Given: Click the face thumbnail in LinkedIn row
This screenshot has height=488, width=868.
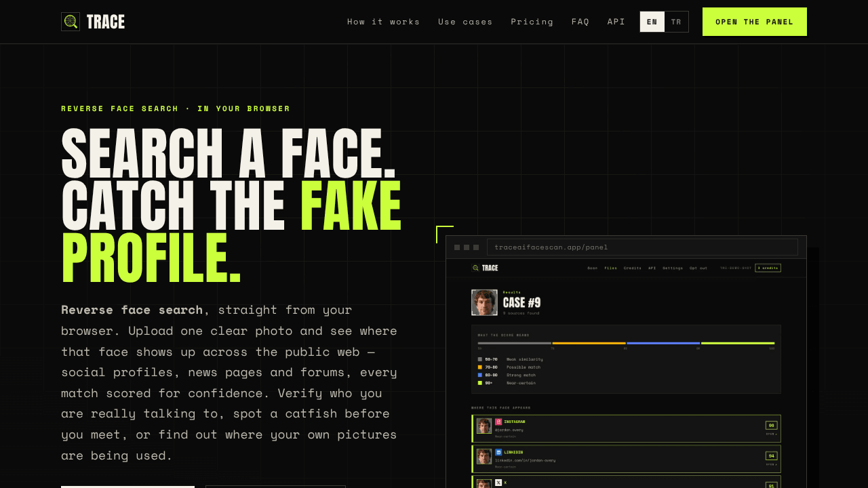Looking at the screenshot, I should (x=484, y=456).
